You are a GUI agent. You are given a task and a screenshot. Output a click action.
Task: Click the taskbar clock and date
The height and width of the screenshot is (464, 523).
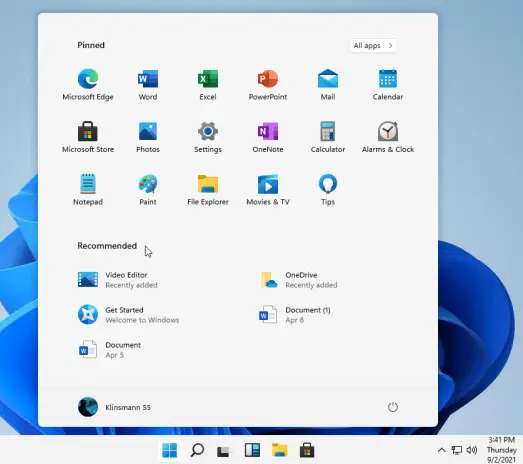tap(501, 450)
